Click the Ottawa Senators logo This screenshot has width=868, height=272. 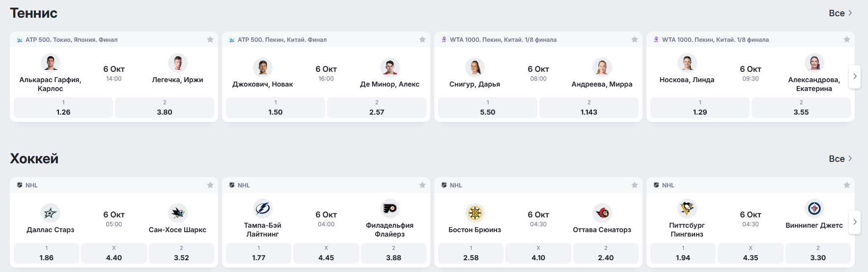pos(602,213)
